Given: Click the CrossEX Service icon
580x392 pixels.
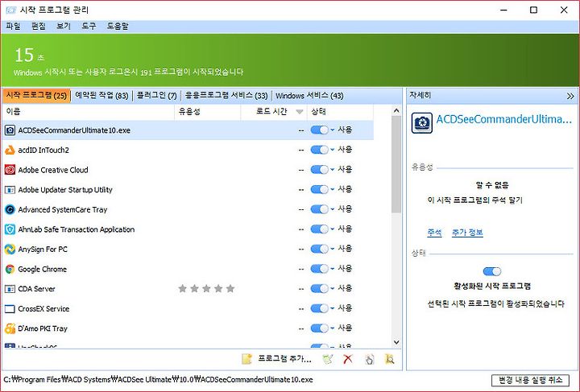Looking at the screenshot, I should click(10, 308).
